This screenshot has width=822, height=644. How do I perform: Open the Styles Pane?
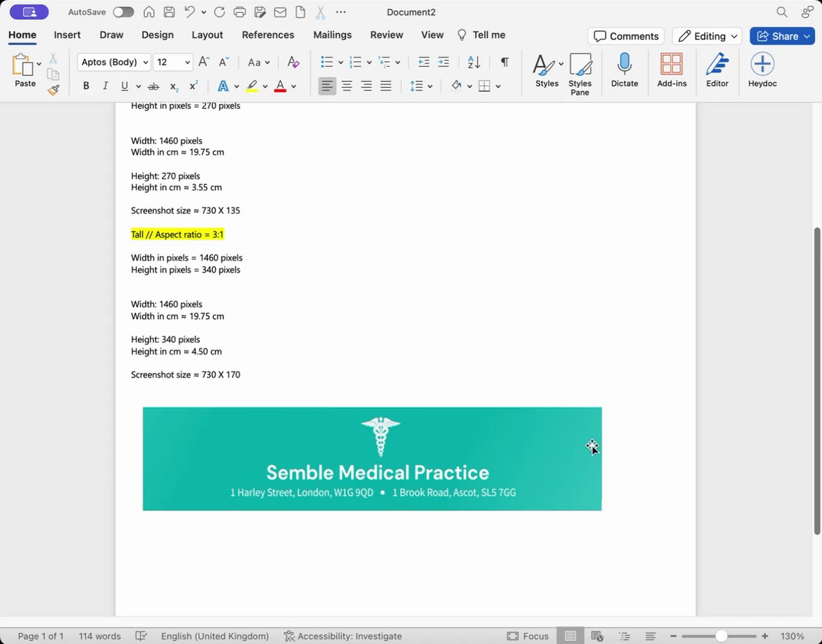click(580, 74)
